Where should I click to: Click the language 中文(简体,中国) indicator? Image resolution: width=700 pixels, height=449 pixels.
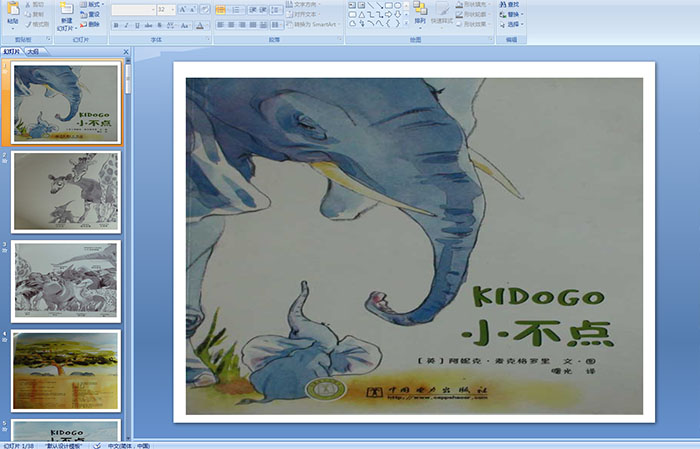(x=129, y=445)
